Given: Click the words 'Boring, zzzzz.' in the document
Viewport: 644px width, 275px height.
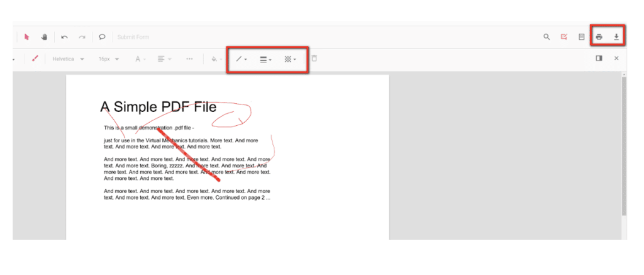Looking at the screenshot, I should click(167, 166).
